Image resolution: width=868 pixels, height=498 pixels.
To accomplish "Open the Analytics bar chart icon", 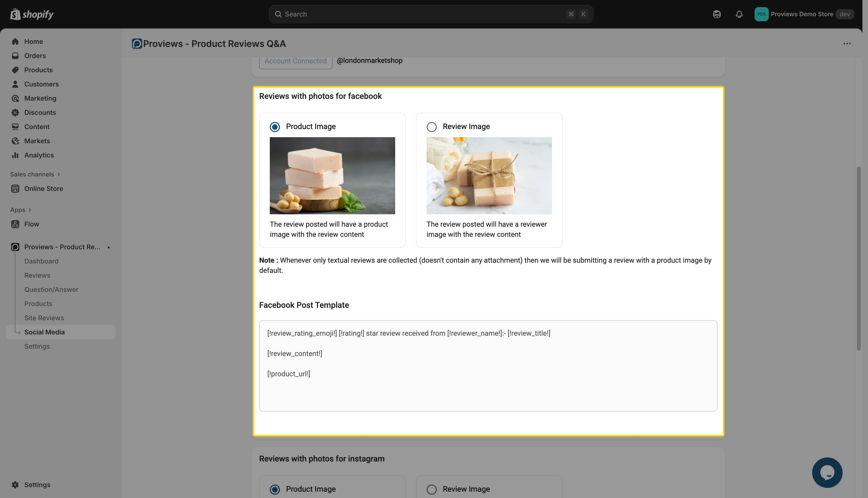I will (15, 155).
